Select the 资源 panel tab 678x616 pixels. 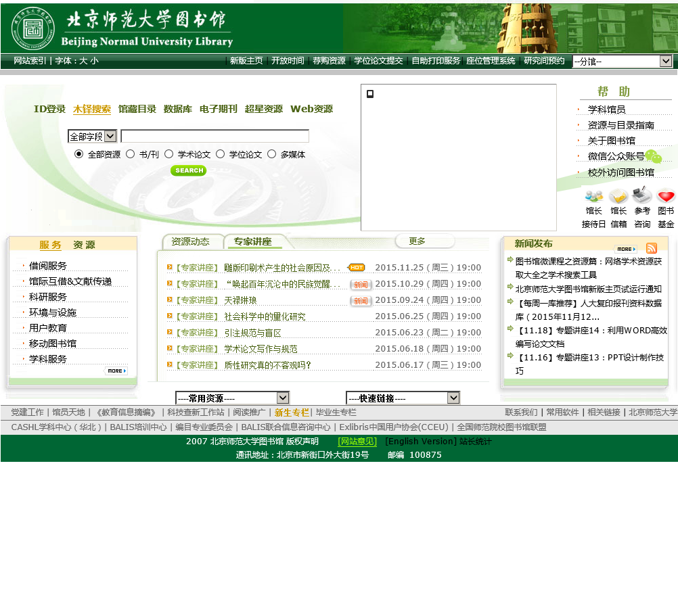tap(84, 245)
